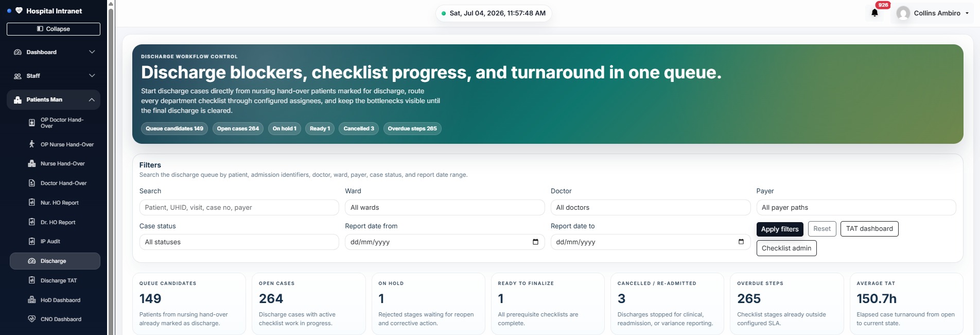Click the Discharge gauge icon
The height and width of the screenshot is (335, 980).
[32, 261]
